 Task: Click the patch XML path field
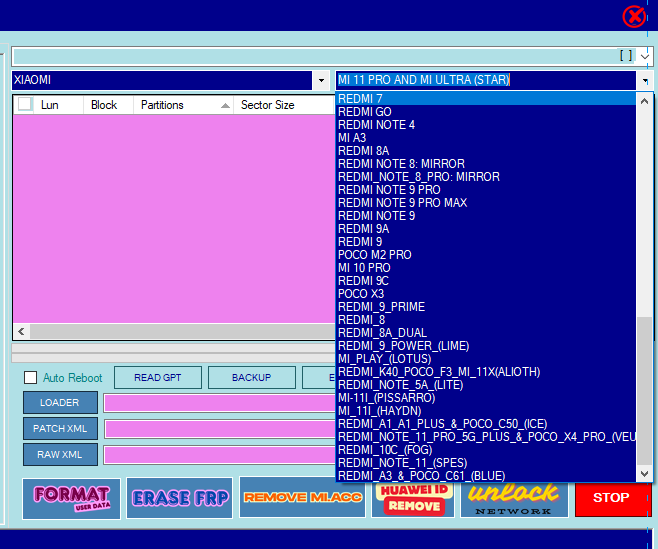[x=220, y=429]
